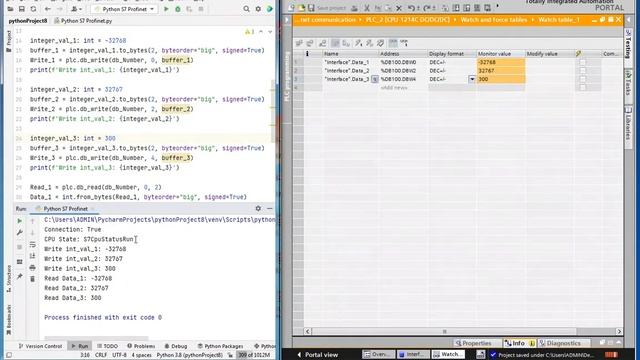
Task: Toggle soft-wrap icon in Run console
Action: (32, 244)
